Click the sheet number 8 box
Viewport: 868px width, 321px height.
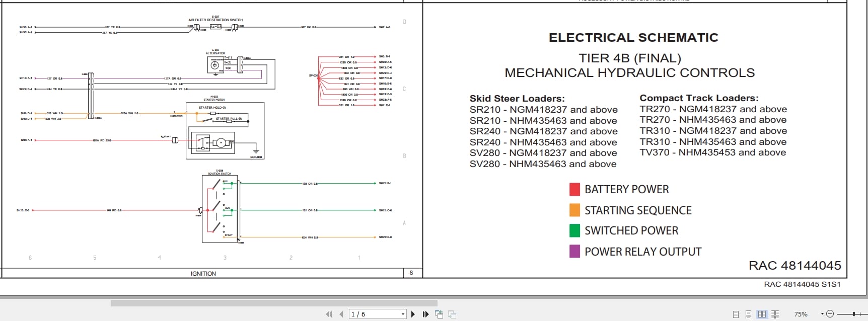pyautogui.click(x=411, y=273)
